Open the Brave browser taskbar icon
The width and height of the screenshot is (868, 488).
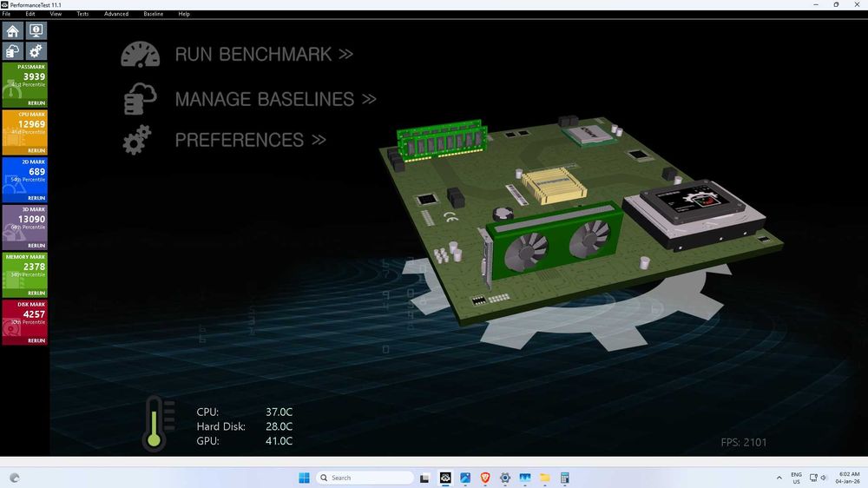pyautogui.click(x=485, y=478)
